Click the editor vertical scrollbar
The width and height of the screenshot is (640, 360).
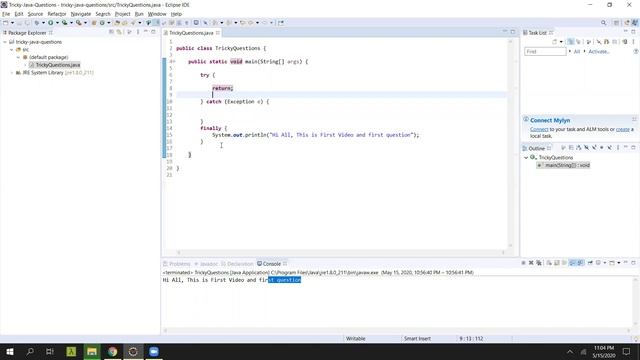tap(510, 143)
